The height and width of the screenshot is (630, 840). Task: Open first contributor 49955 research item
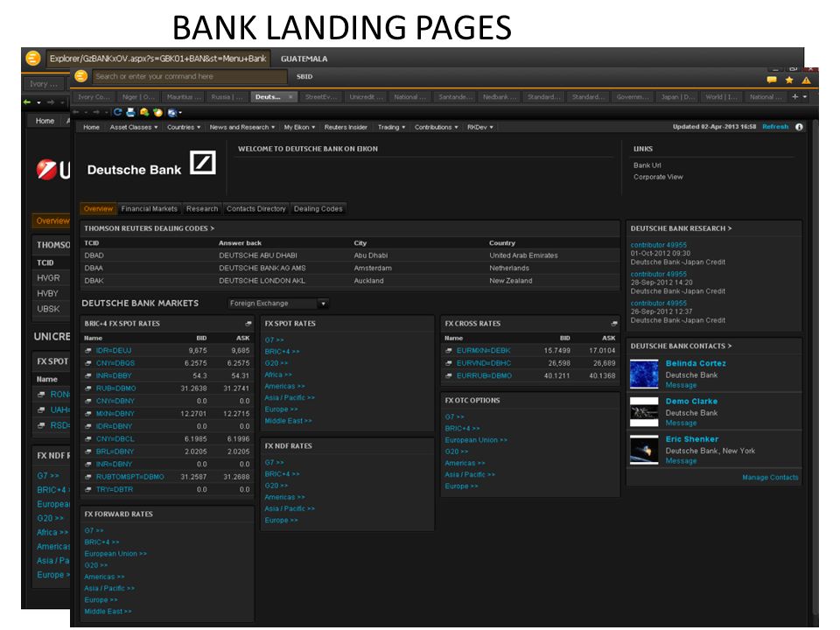tap(658, 245)
